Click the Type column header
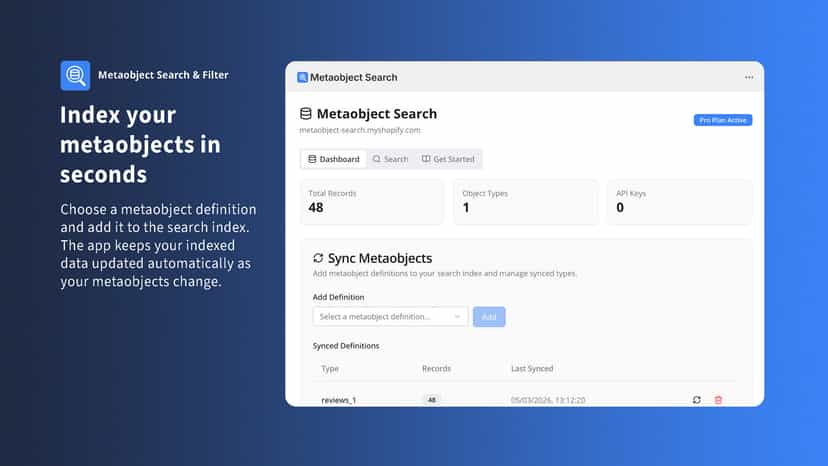 [x=330, y=369]
